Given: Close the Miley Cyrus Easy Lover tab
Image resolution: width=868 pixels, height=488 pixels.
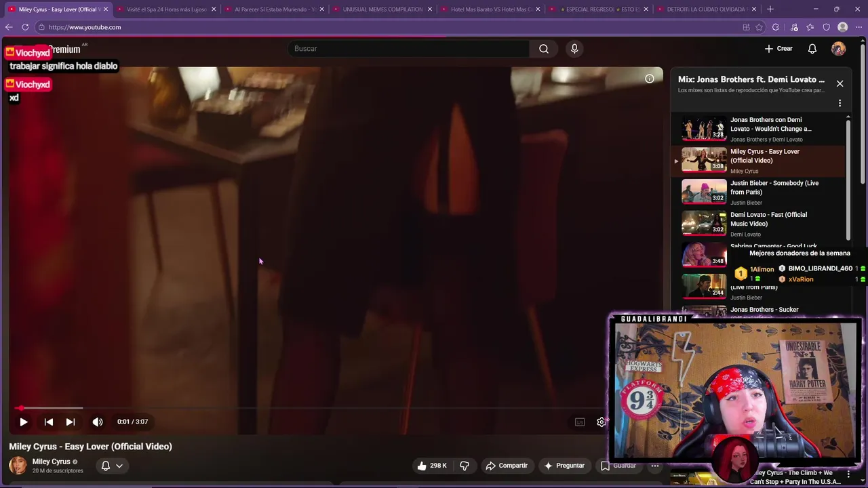Looking at the screenshot, I should [x=106, y=9].
